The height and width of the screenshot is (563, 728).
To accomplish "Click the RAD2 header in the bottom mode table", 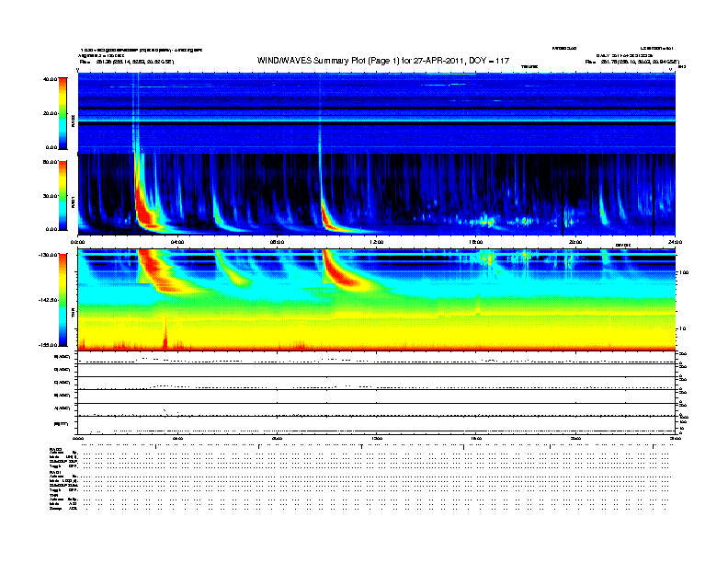I will click(56, 450).
